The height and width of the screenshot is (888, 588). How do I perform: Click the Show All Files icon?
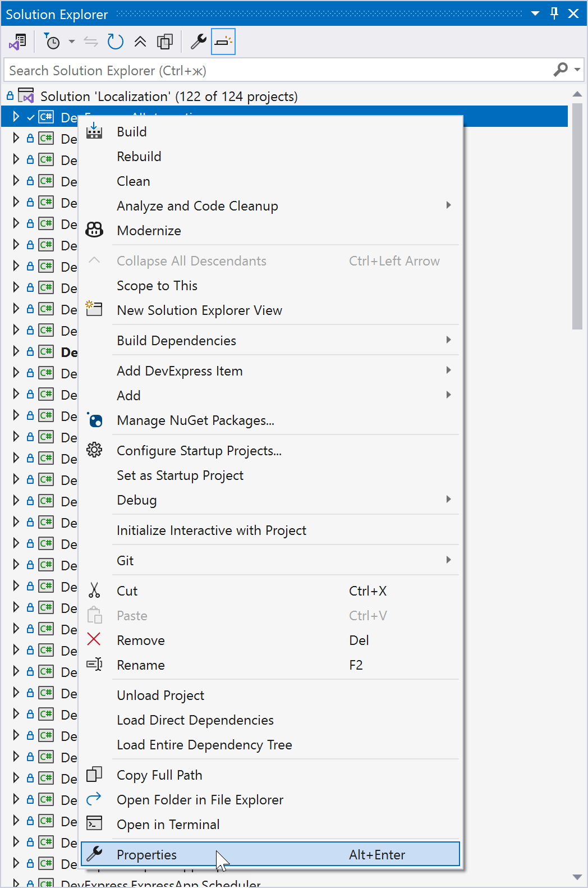pos(165,42)
